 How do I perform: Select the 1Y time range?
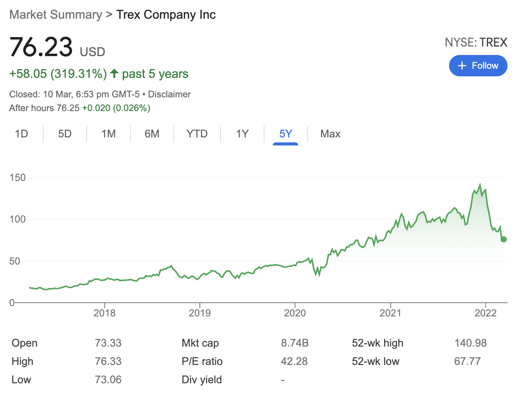242,134
